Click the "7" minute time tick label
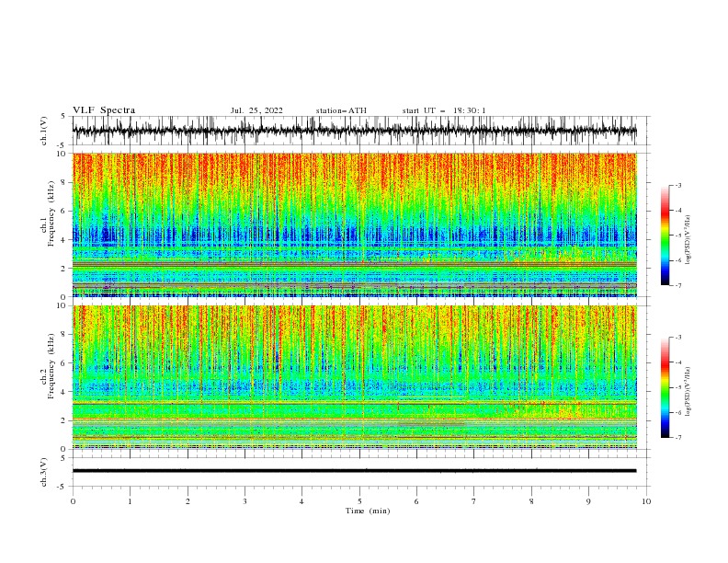 tap(474, 501)
